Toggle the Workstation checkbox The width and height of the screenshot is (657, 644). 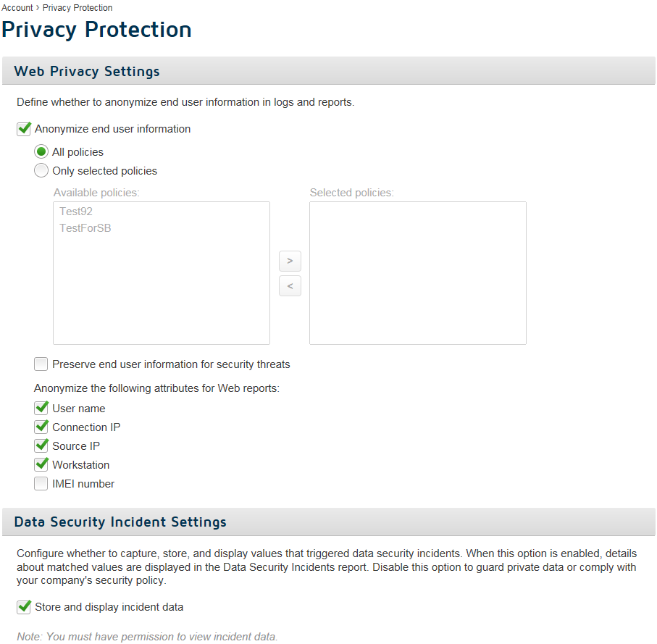pyautogui.click(x=41, y=464)
